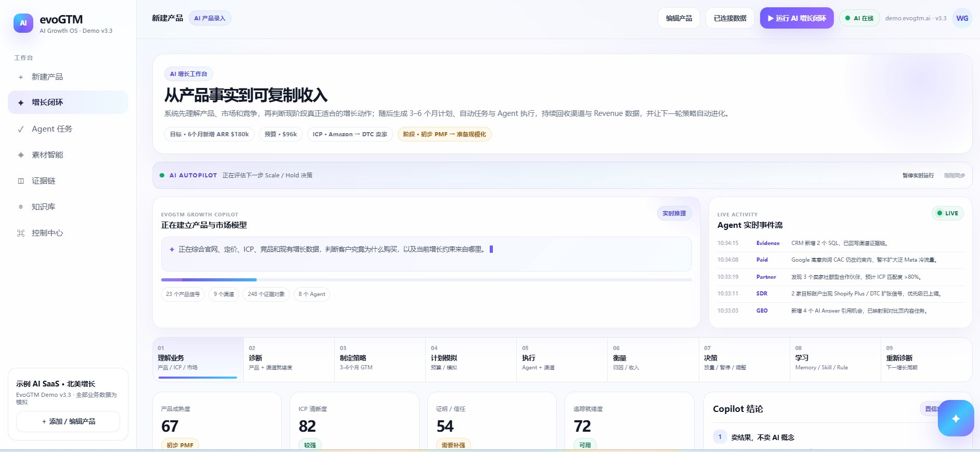Click the 预算 • $96k chip
This screenshot has width=980, height=452.
(x=281, y=134)
